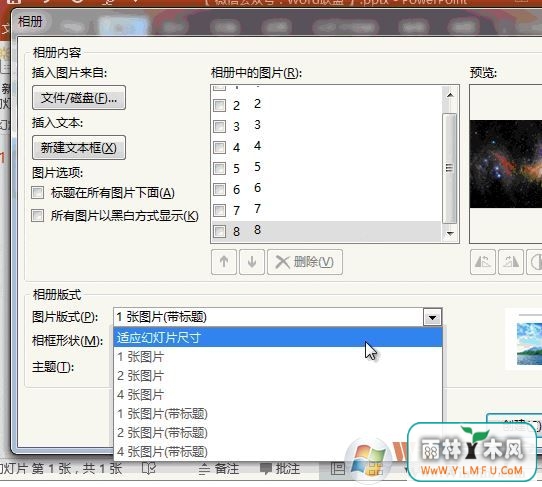Click the 新建文本框(X) button

[x=79, y=148]
